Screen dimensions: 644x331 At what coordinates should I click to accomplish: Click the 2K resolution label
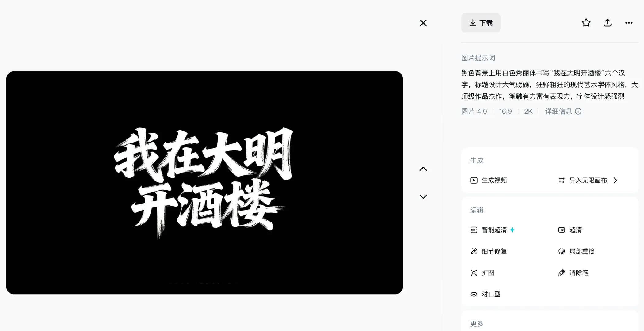tap(528, 112)
